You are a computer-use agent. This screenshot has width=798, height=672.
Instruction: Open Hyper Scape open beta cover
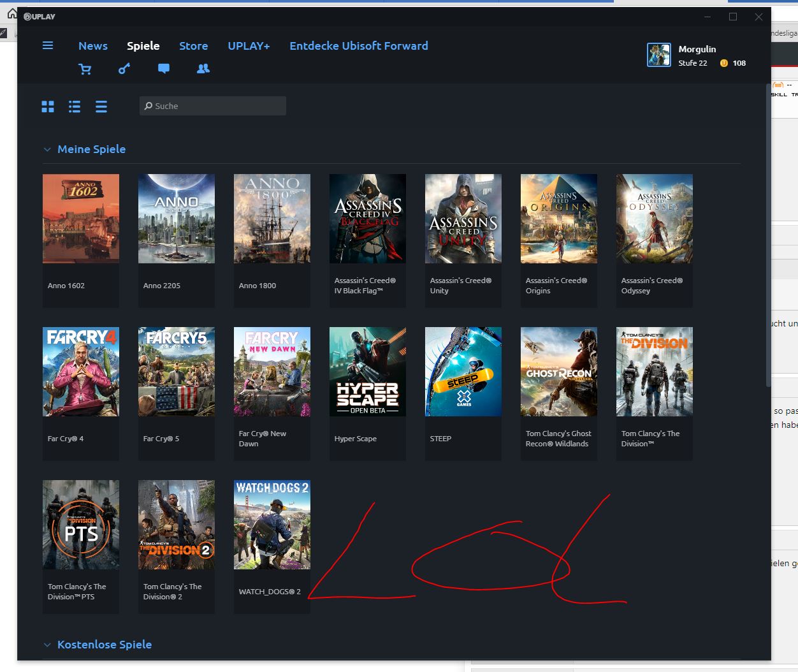[368, 372]
